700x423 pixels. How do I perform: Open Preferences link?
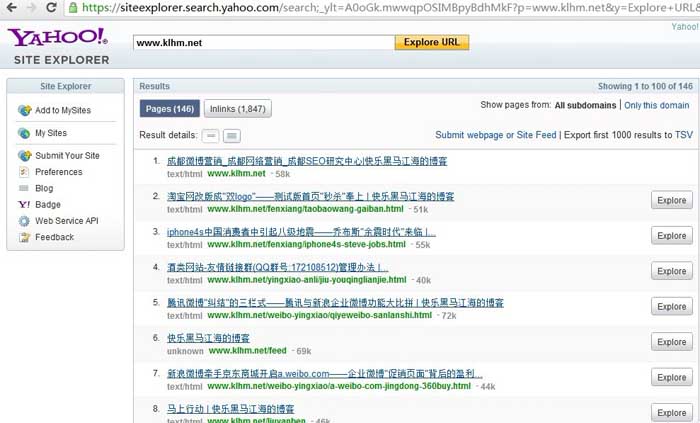59,172
